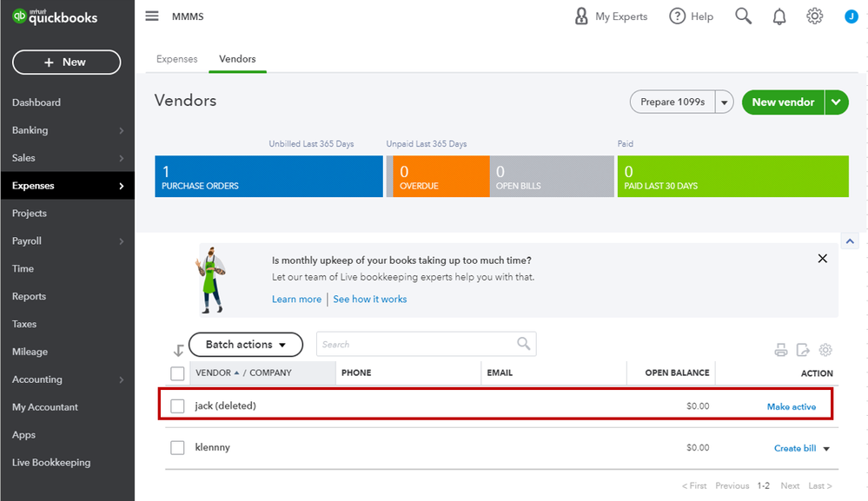868x501 pixels.
Task: Export the vendor list via the export icon
Action: click(802, 349)
